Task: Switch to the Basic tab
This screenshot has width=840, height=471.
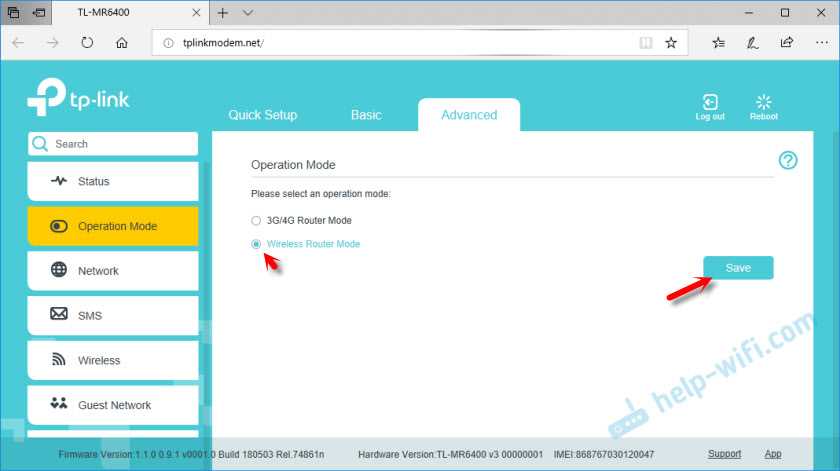Action: click(x=366, y=115)
